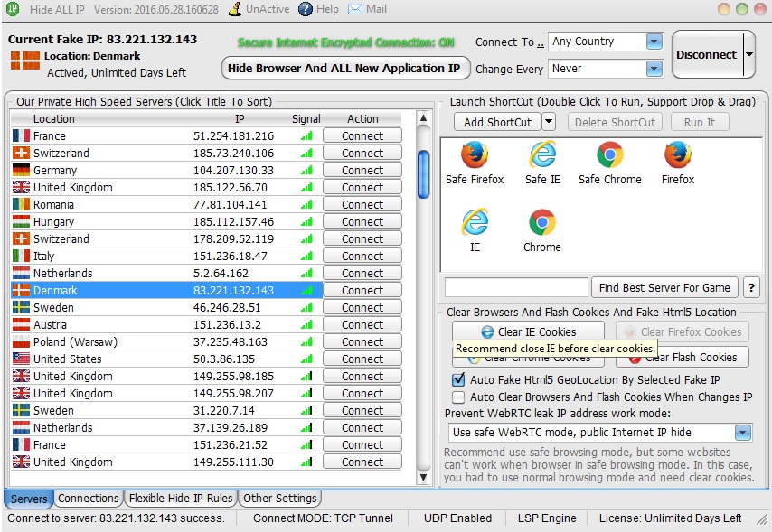Click signal bars for Austria server

tap(306, 324)
